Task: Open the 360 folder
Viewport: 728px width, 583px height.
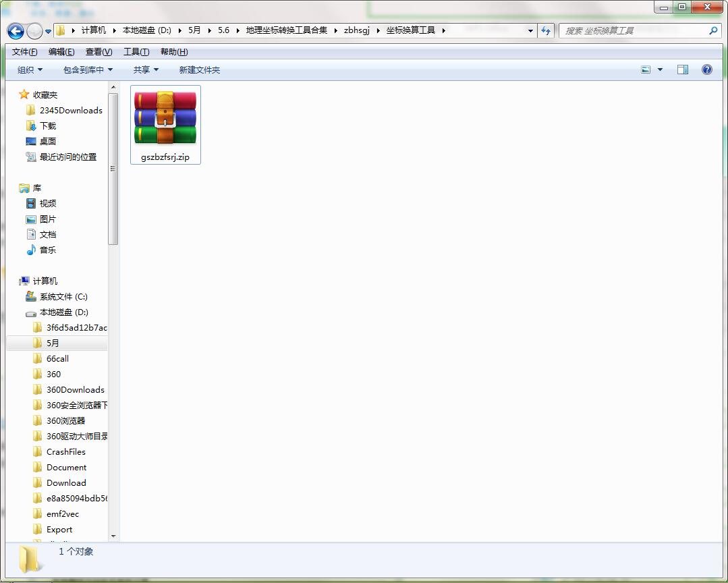Action: 47,374
